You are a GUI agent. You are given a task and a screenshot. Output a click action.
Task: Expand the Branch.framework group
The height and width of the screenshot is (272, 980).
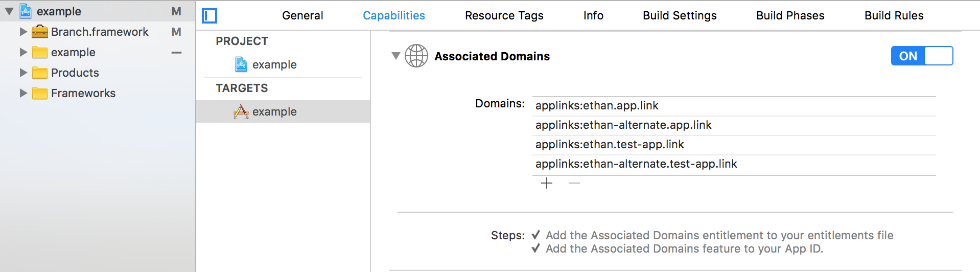23,32
